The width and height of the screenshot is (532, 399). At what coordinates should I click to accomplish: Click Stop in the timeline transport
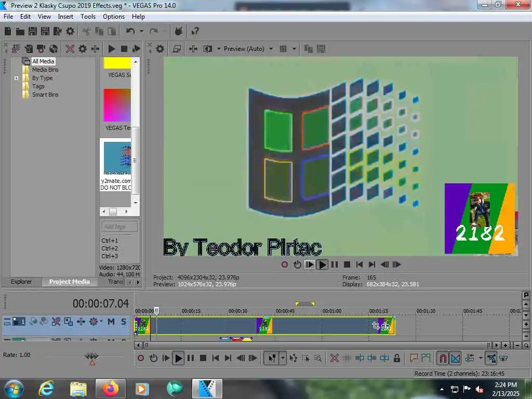[x=203, y=358]
